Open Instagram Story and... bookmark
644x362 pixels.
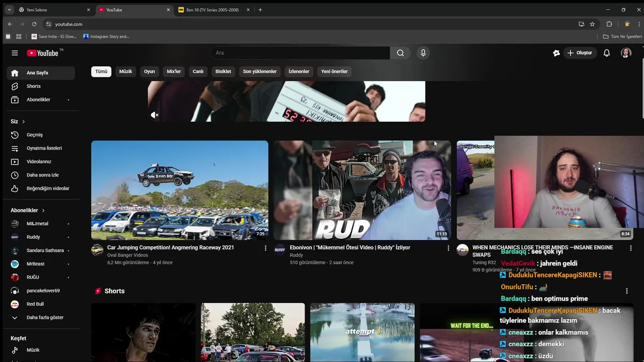[106, 37]
